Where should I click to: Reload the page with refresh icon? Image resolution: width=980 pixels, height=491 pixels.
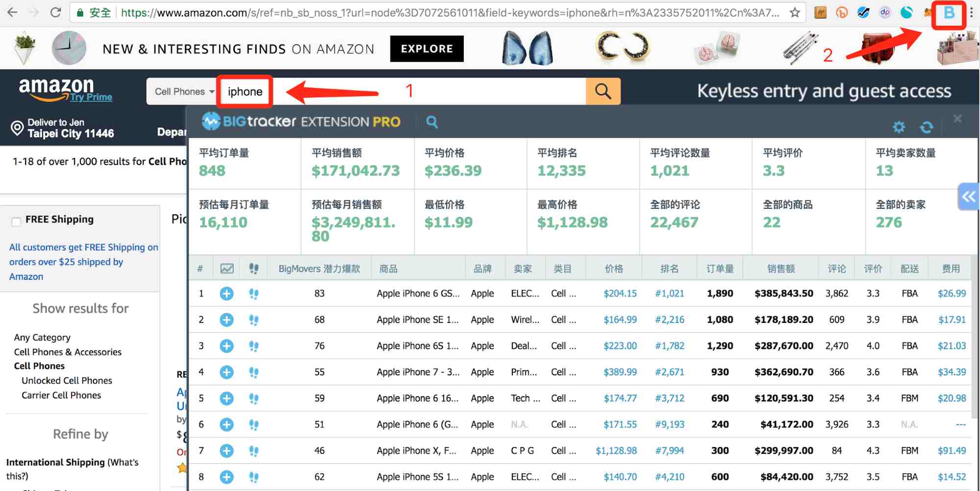pos(55,12)
